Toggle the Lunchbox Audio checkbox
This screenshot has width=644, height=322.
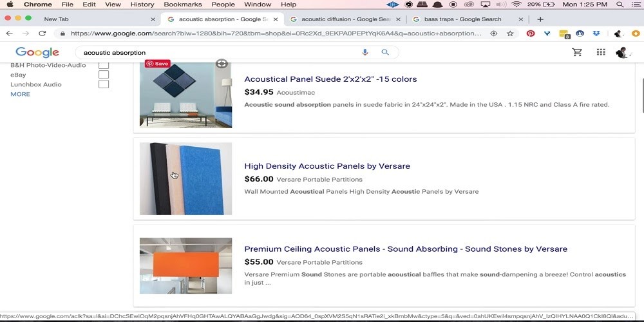pos(104,84)
